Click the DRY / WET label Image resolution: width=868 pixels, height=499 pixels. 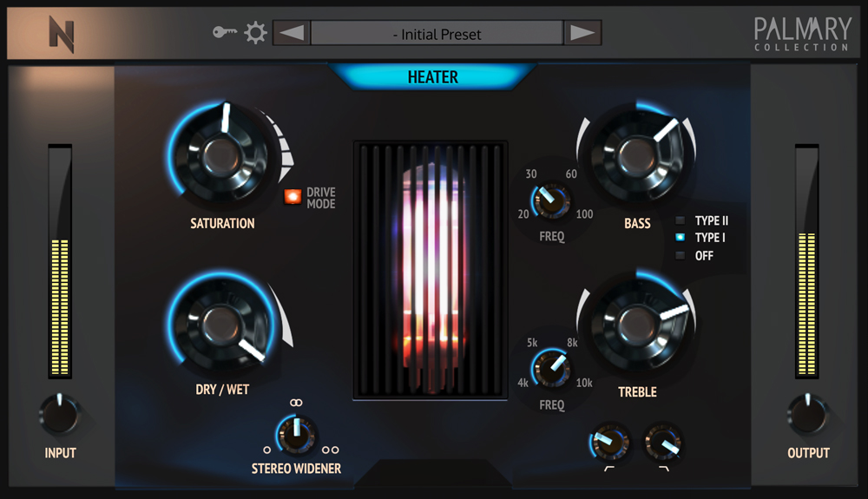222,390
